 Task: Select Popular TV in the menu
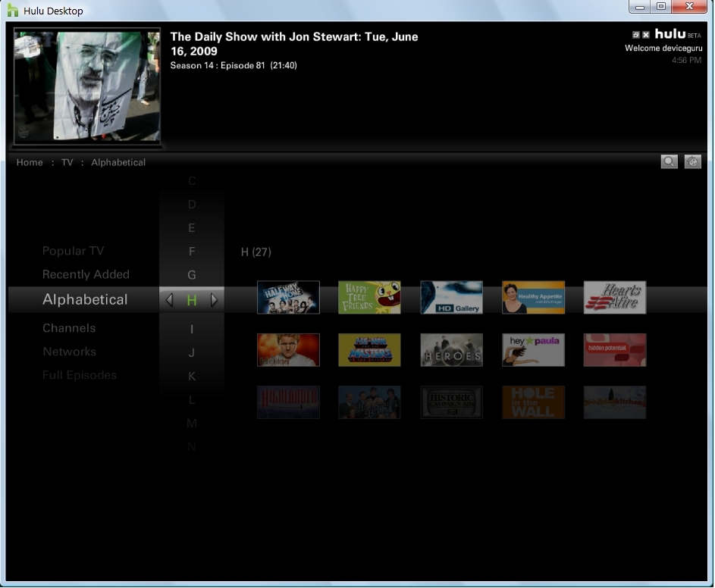click(x=73, y=251)
